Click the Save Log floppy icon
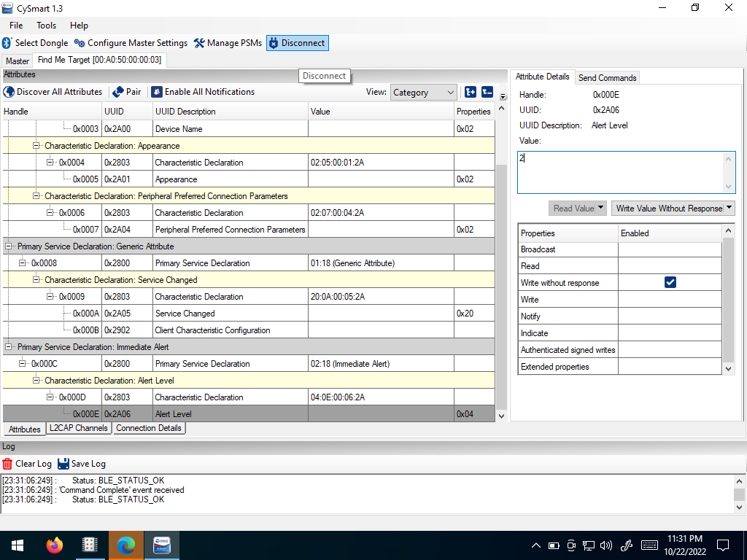The width and height of the screenshot is (747, 560). [x=63, y=464]
